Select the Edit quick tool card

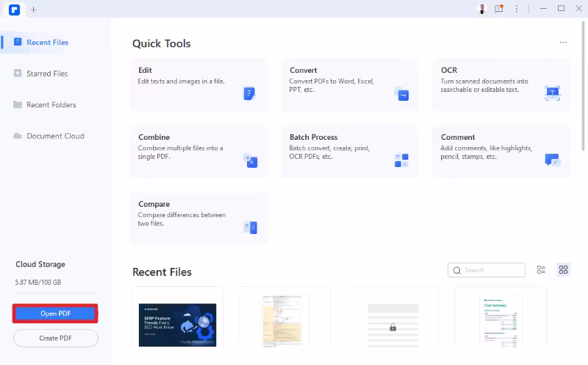click(198, 85)
